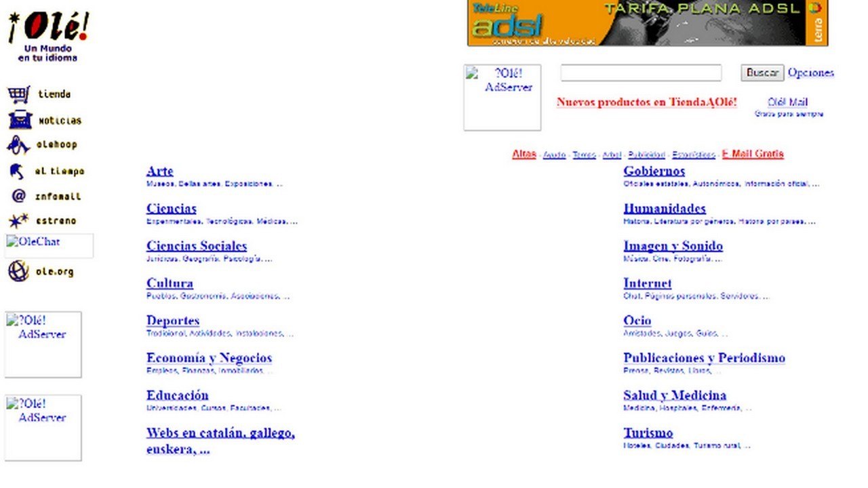The width and height of the screenshot is (868, 488).
Task: Click "Hoteles" subcategory under Turismo
Action: (637, 445)
